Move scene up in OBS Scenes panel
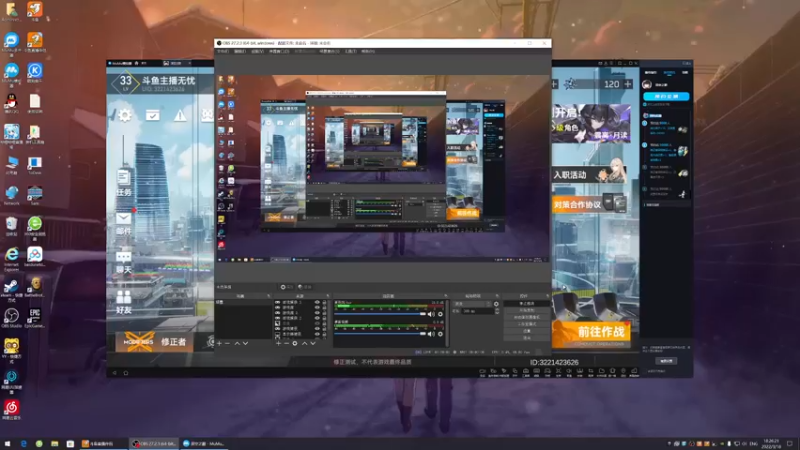Screen dimensions: 800x450 (237, 343)
